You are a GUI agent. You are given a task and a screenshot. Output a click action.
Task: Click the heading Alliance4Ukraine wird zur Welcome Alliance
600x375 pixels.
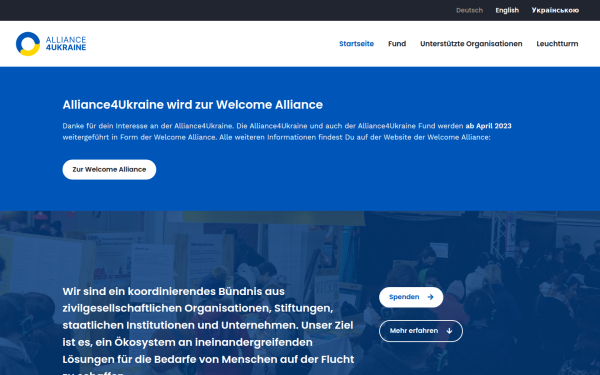192,104
